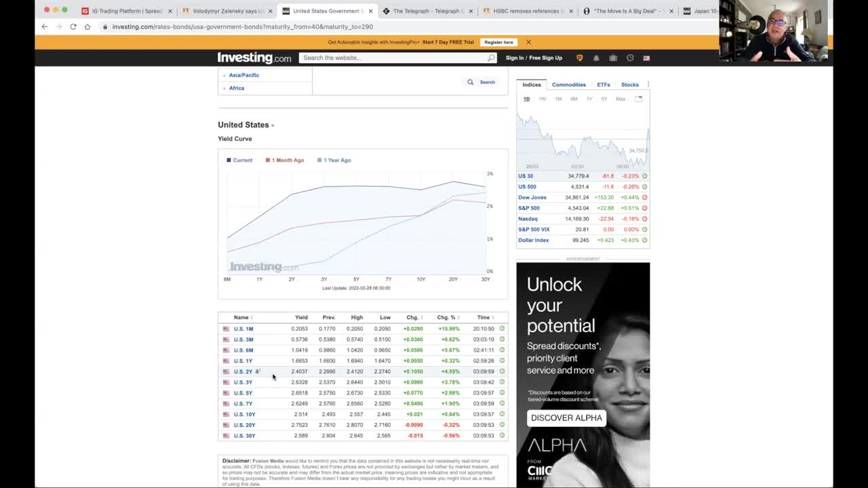The image size is (868, 488).
Task: Open the S&P 500 VIX index link
Action: (534, 229)
